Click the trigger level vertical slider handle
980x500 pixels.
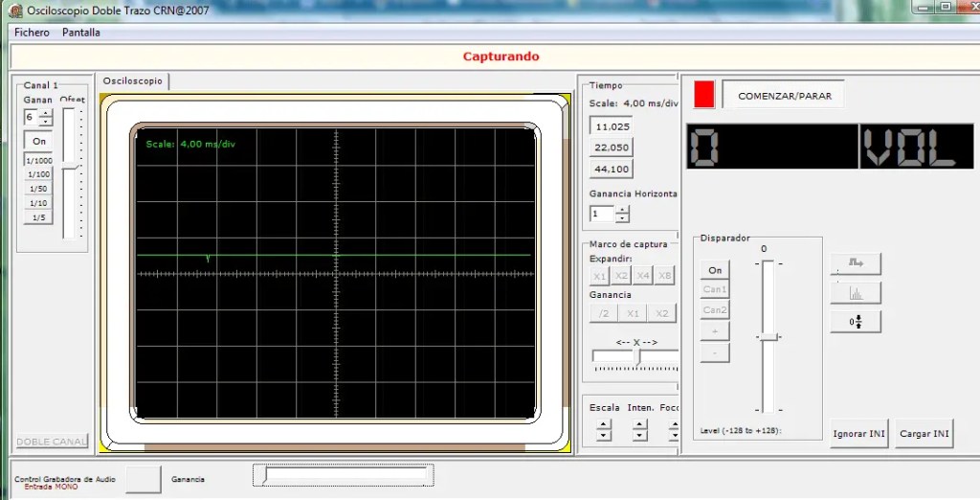click(x=768, y=337)
